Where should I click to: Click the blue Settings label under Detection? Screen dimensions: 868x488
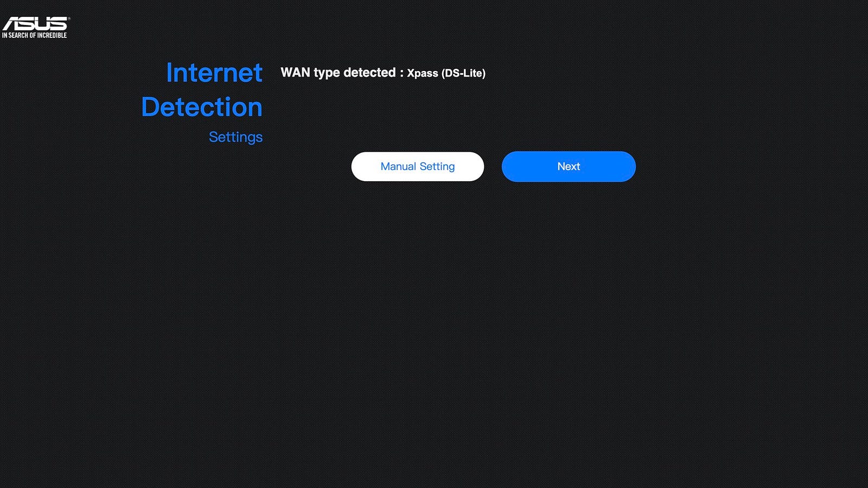click(235, 137)
